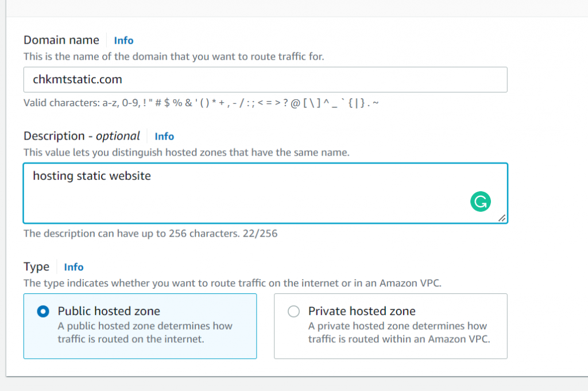
Task: Click the Public hosted zone card
Action: point(140,326)
